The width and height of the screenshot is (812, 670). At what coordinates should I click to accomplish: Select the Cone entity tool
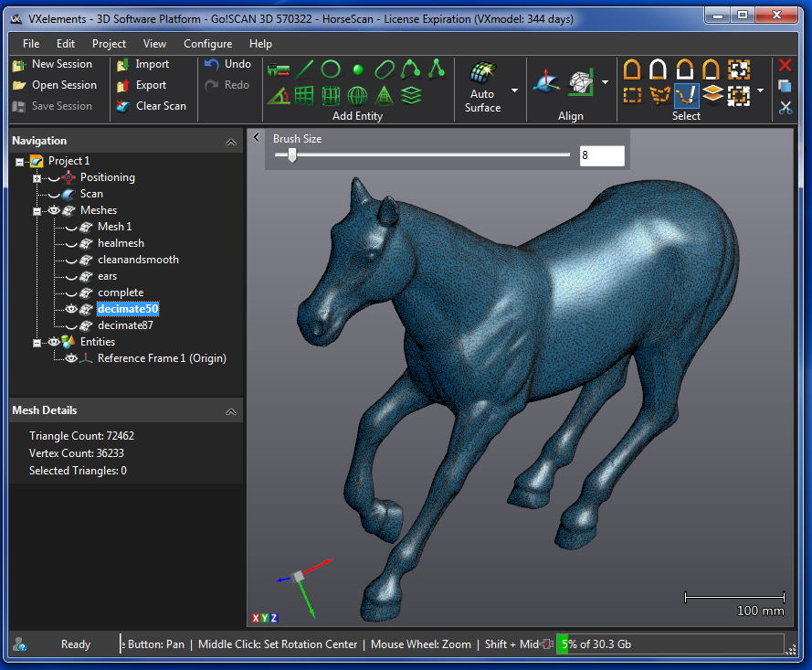click(x=385, y=96)
